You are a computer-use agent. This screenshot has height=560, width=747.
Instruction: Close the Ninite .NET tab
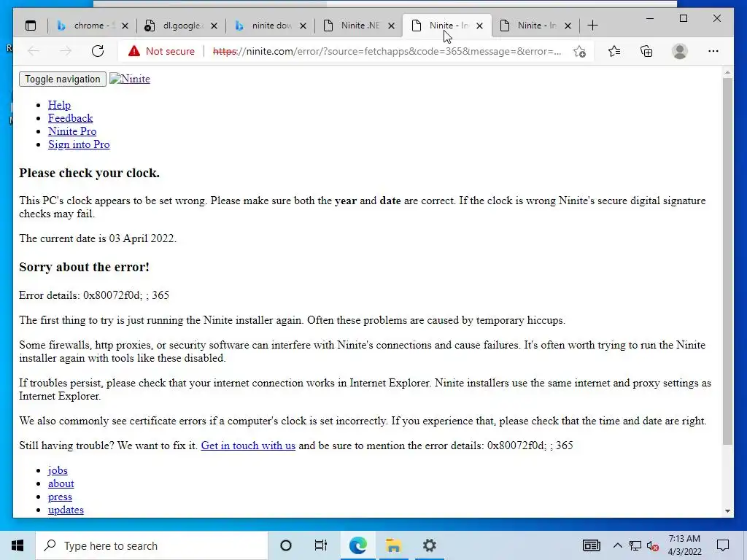click(x=391, y=26)
